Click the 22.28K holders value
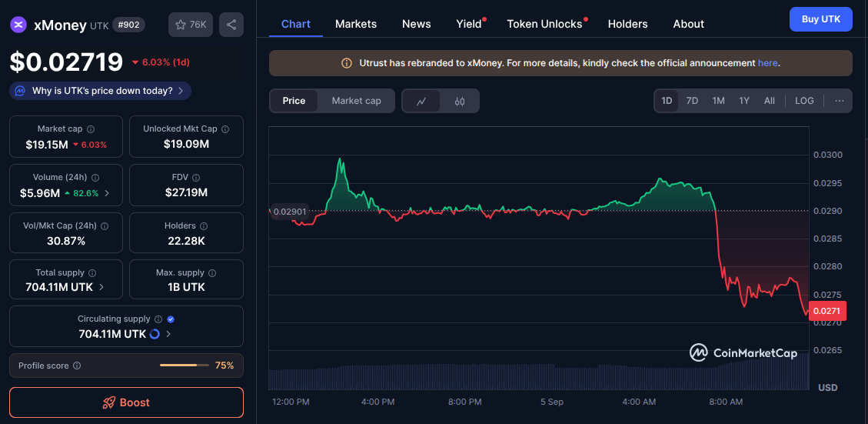Viewport: 868px width, 424px height. (x=187, y=241)
